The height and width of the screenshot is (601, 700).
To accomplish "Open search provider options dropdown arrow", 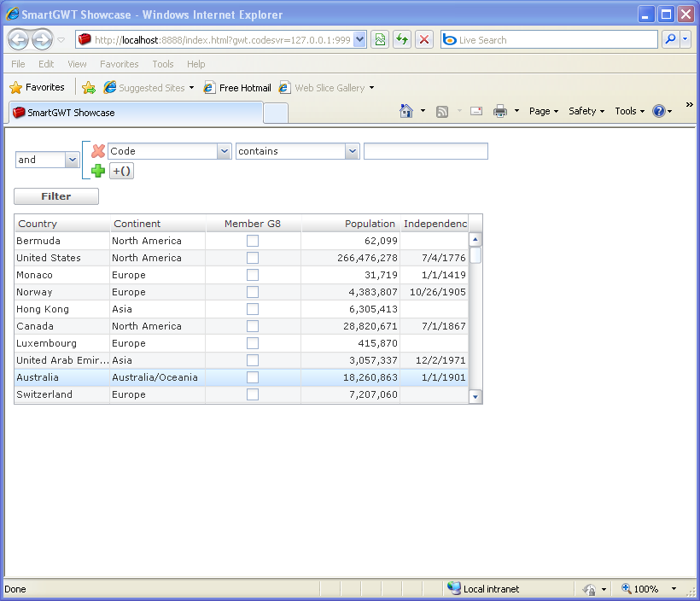I will (x=685, y=40).
